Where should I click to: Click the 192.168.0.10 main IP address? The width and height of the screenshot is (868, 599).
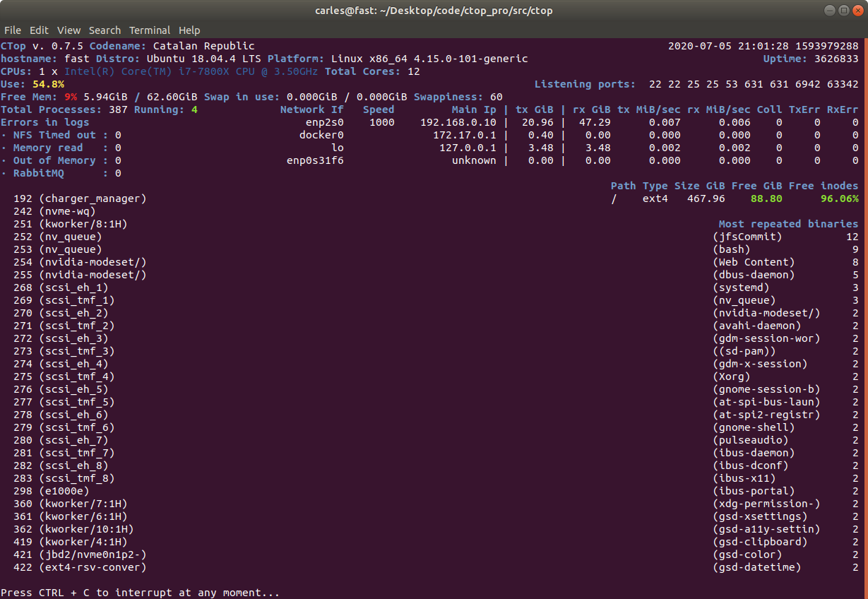click(458, 122)
